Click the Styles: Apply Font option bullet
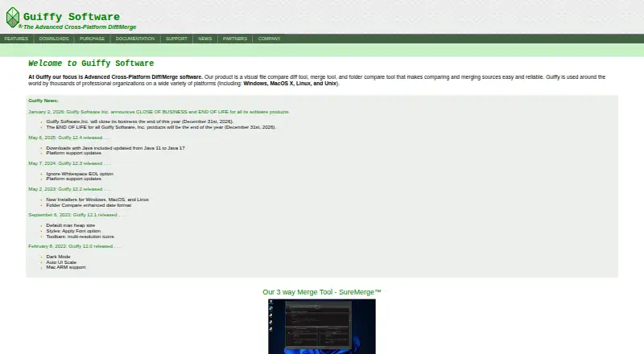 73,231
